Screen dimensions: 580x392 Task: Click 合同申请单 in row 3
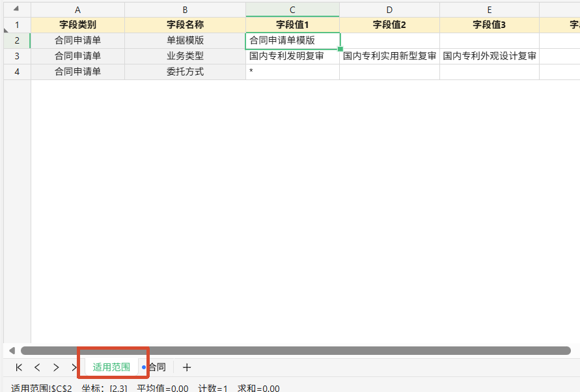77,56
